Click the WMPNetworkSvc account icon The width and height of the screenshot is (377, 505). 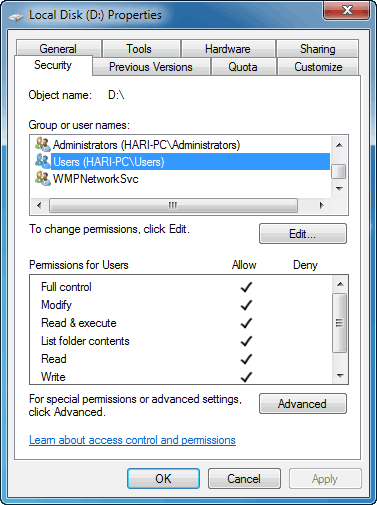[42, 178]
